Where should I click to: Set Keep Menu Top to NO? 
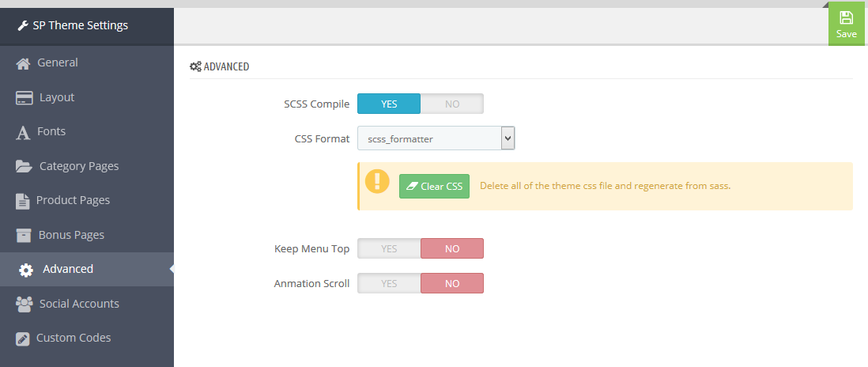coord(451,248)
